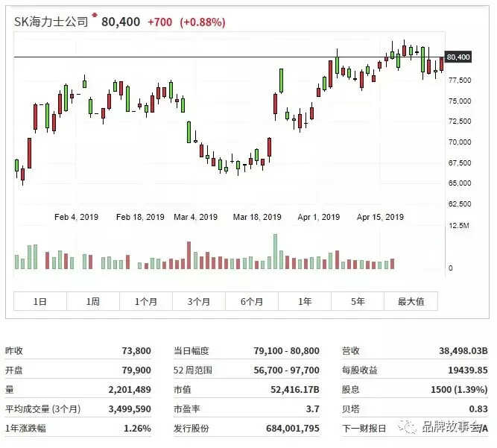Click the SK海力士公司 stock title
497x448 pixels.
click(x=51, y=22)
